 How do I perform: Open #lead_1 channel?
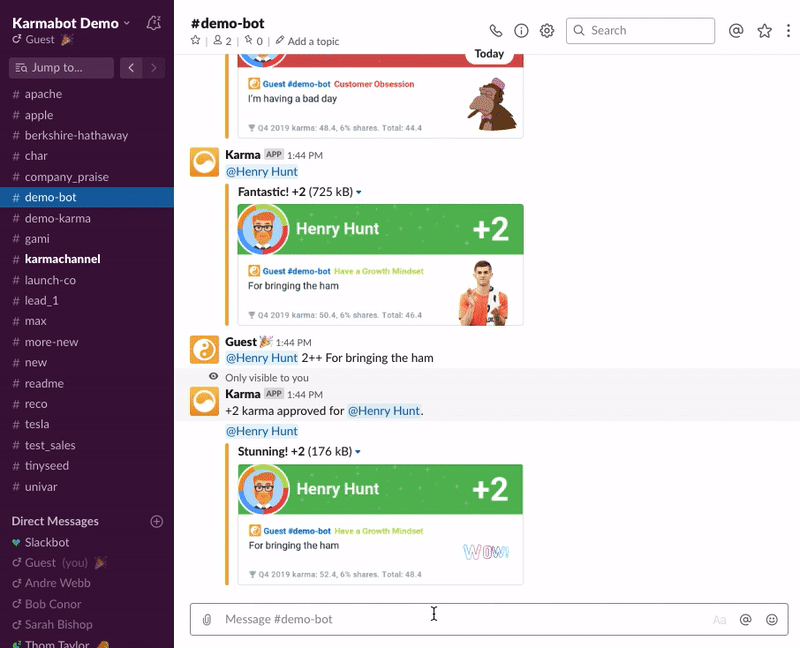tap(87, 301)
